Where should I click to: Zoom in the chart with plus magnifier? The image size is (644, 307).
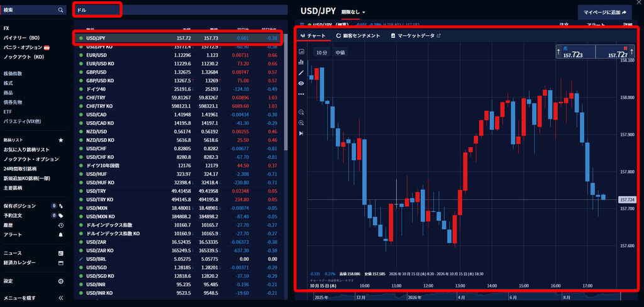301,123
